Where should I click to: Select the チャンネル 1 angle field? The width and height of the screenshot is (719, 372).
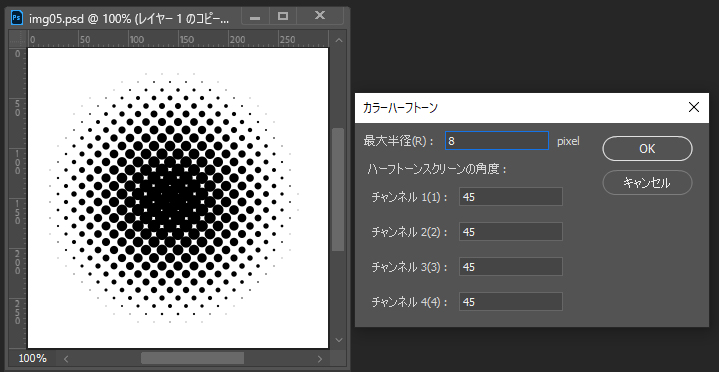[511, 197]
